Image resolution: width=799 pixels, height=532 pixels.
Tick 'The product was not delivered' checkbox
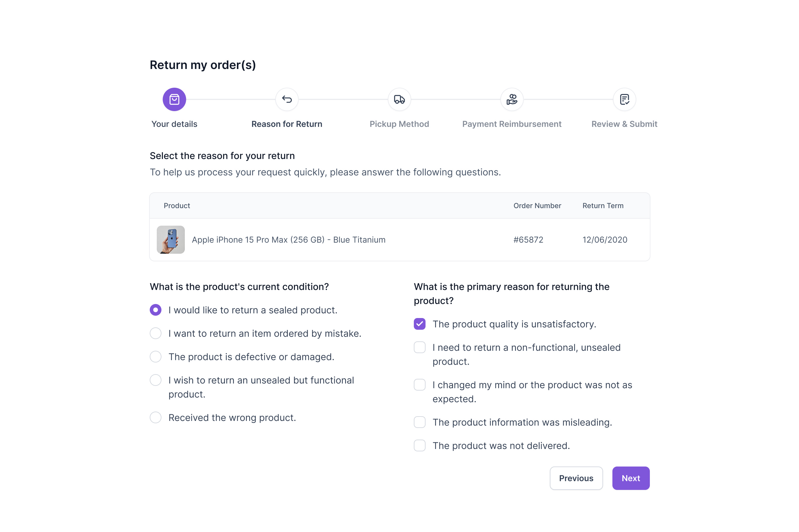[419, 445]
